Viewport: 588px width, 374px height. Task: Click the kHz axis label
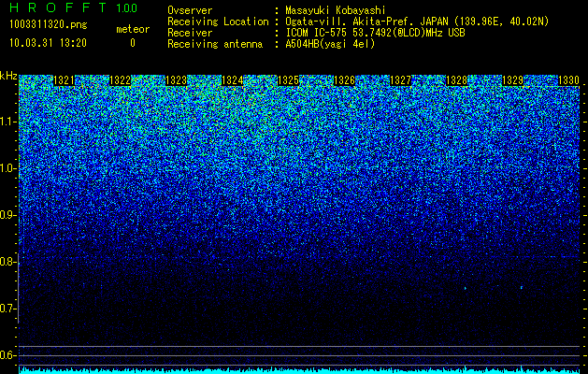pyautogui.click(x=8, y=76)
